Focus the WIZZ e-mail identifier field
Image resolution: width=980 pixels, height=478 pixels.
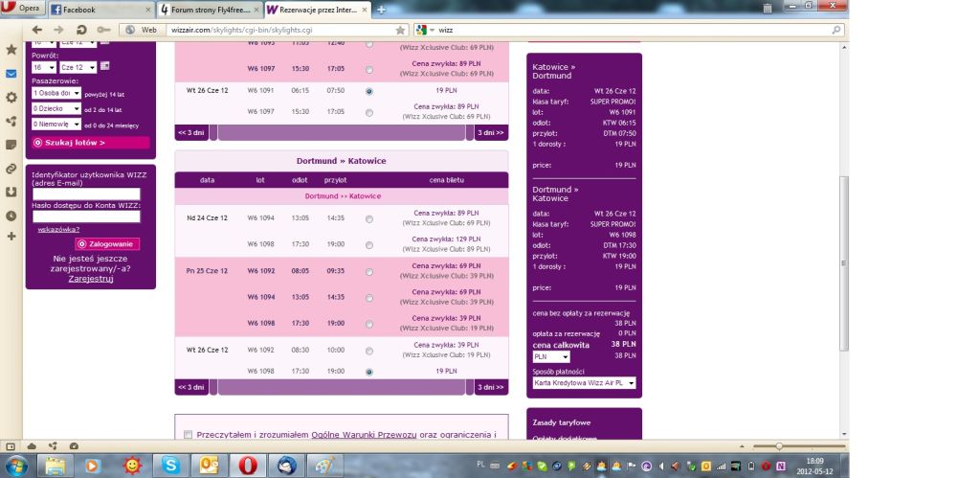[x=86, y=193]
